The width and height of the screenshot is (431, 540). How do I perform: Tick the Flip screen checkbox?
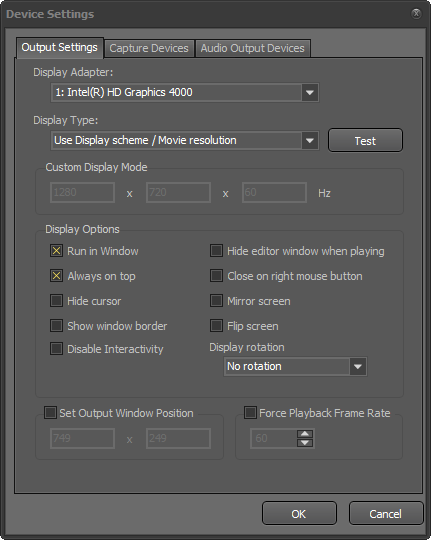[x=216, y=325]
